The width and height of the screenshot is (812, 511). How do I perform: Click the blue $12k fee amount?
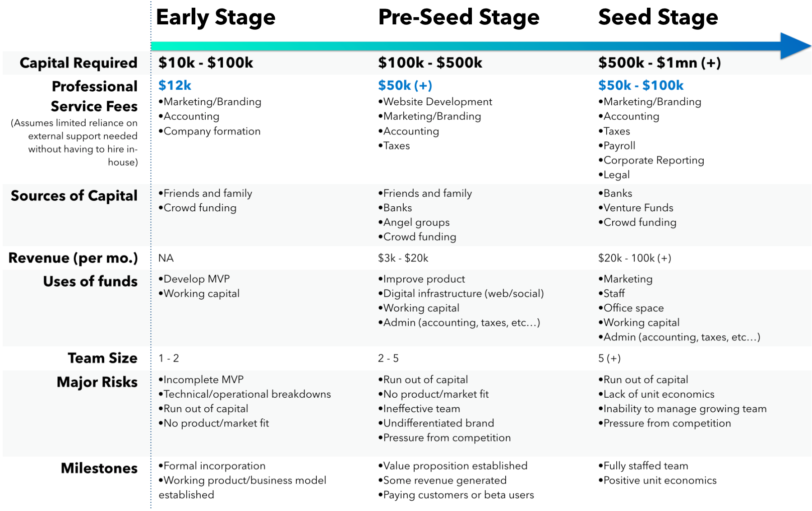[x=175, y=85]
